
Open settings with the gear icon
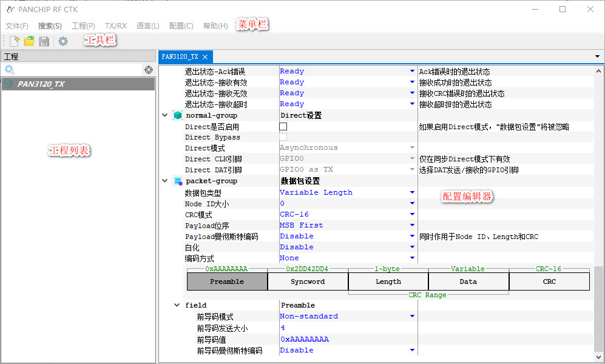coord(63,41)
